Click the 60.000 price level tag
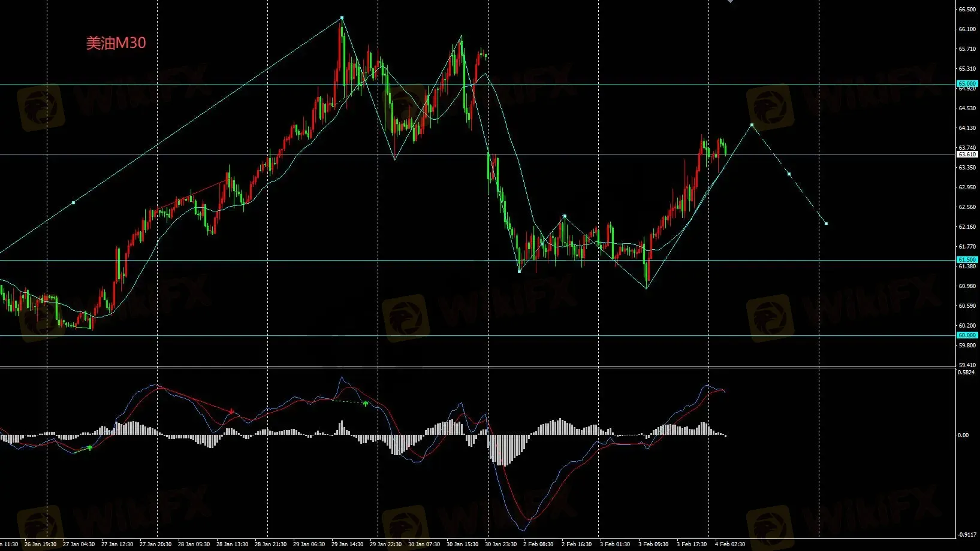Viewport: 980px width, 551px height. coord(967,335)
